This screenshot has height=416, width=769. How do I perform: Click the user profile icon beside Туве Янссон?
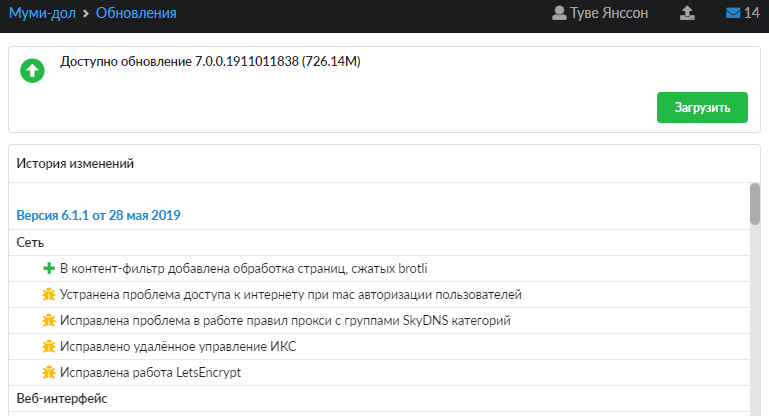(559, 14)
